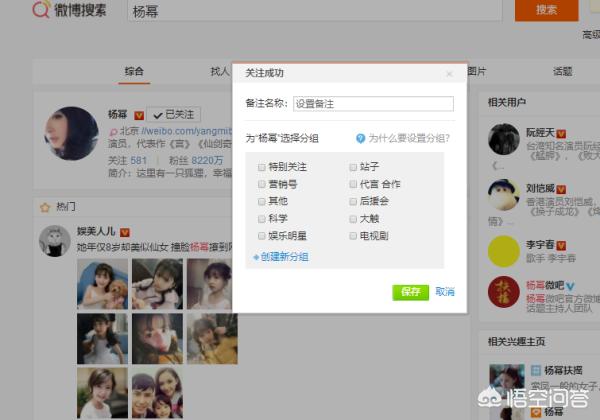Click the 李宇春 username

(x=540, y=244)
